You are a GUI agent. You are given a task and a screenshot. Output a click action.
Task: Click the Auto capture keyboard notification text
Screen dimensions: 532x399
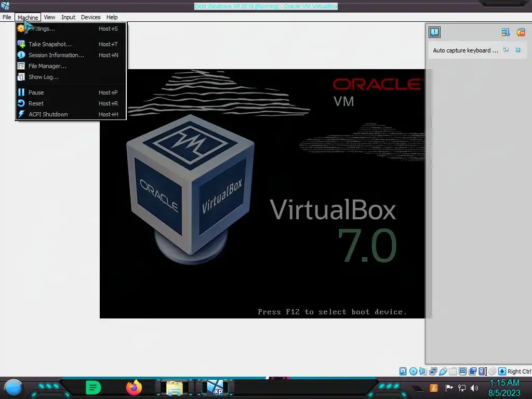(465, 50)
